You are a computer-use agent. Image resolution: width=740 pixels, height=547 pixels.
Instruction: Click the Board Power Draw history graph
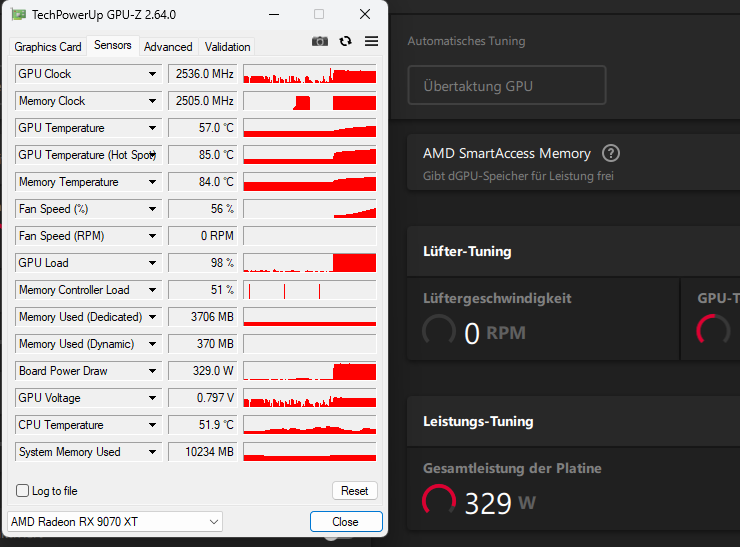310,371
